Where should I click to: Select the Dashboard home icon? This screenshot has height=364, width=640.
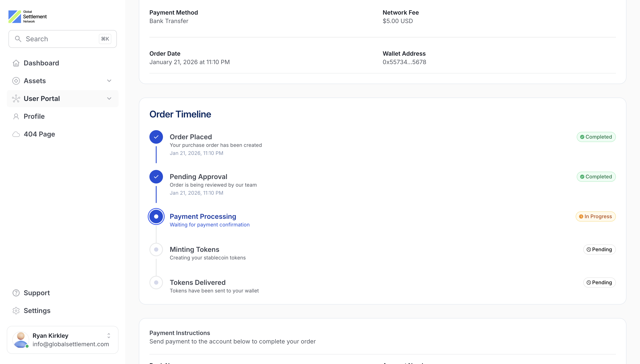click(16, 63)
